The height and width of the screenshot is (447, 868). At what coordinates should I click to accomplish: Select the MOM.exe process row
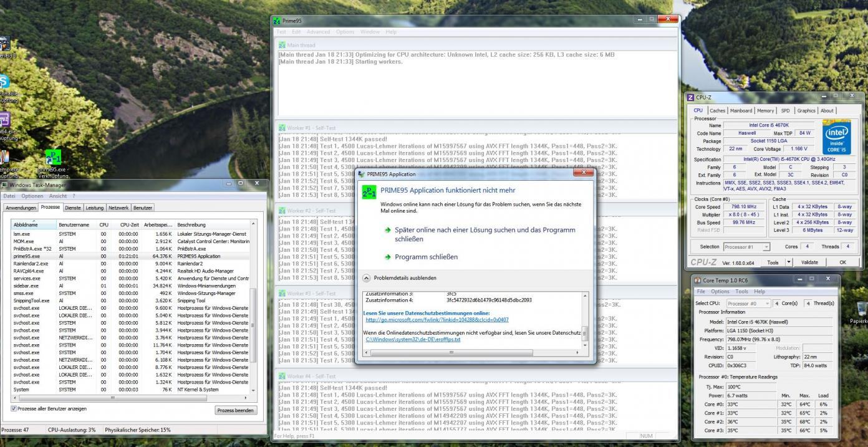pos(130,241)
